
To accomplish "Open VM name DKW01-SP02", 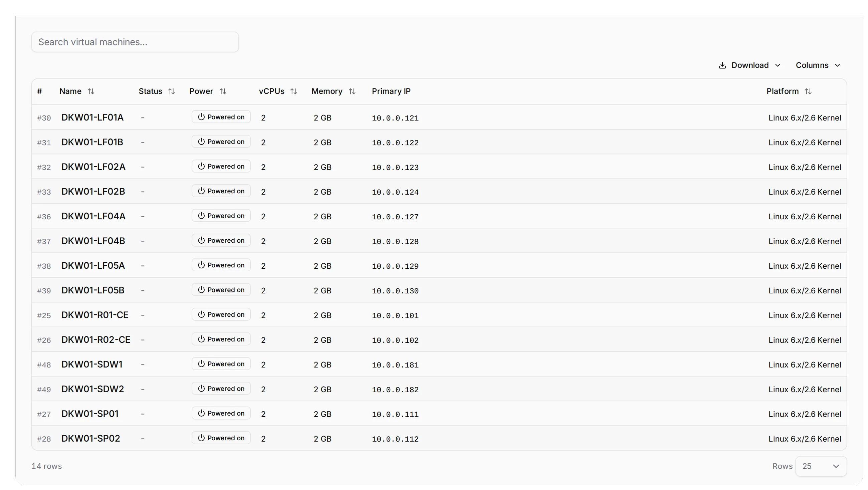I will click(91, 438).
